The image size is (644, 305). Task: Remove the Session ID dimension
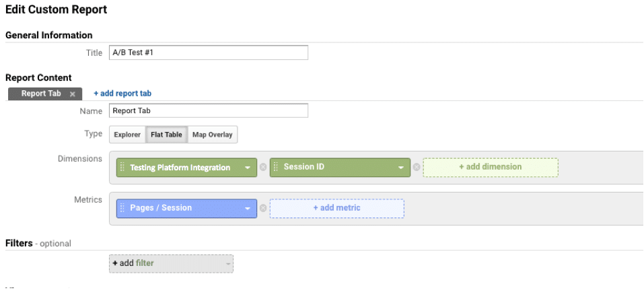[x=417, y=168]
